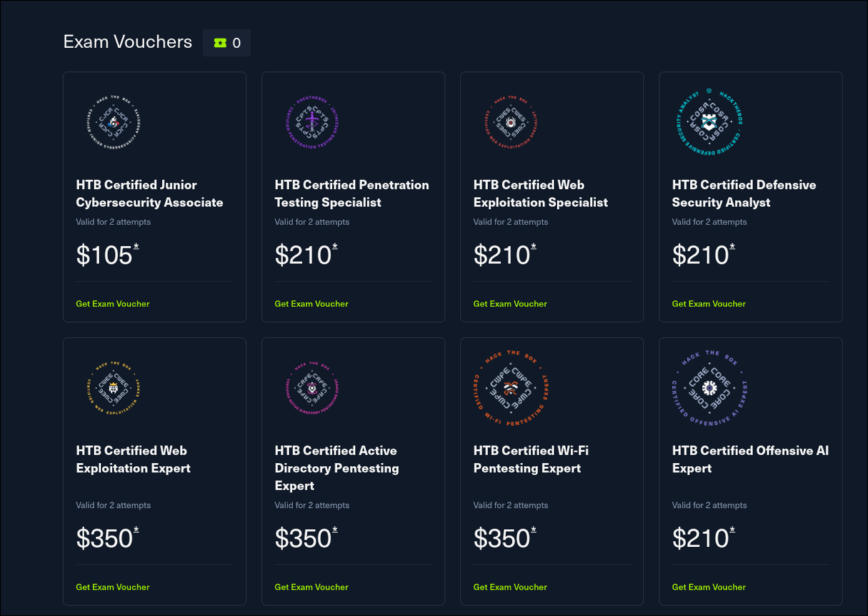
Task: Click 'Valid for 2 attempts' under Wi-Fi Pentesting Expert
Action: [x=511, y=505]
